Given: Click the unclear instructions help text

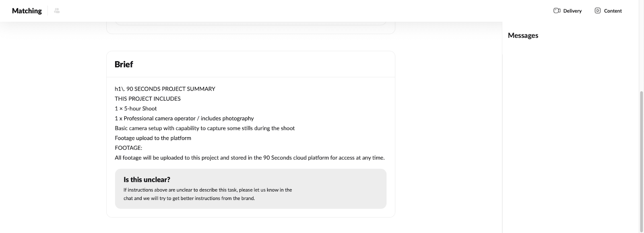Looking at the screenshot, I should [208, 194].
